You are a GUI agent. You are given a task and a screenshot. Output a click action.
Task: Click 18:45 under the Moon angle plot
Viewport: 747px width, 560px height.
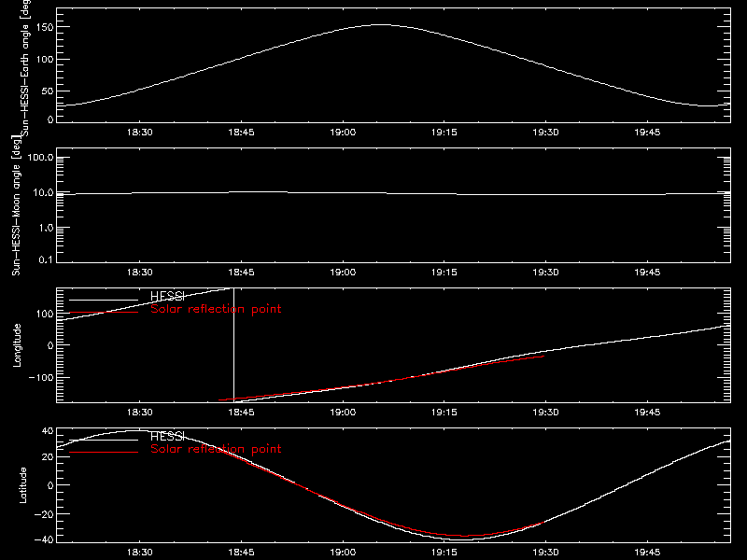pyautogui.click(x=241, y=273)
